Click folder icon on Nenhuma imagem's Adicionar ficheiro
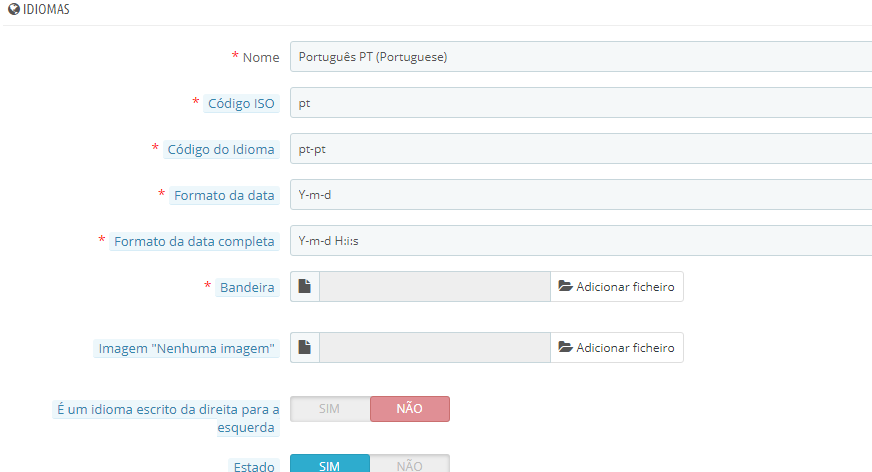The image size is (872, 472). click(x=566, y=347)
